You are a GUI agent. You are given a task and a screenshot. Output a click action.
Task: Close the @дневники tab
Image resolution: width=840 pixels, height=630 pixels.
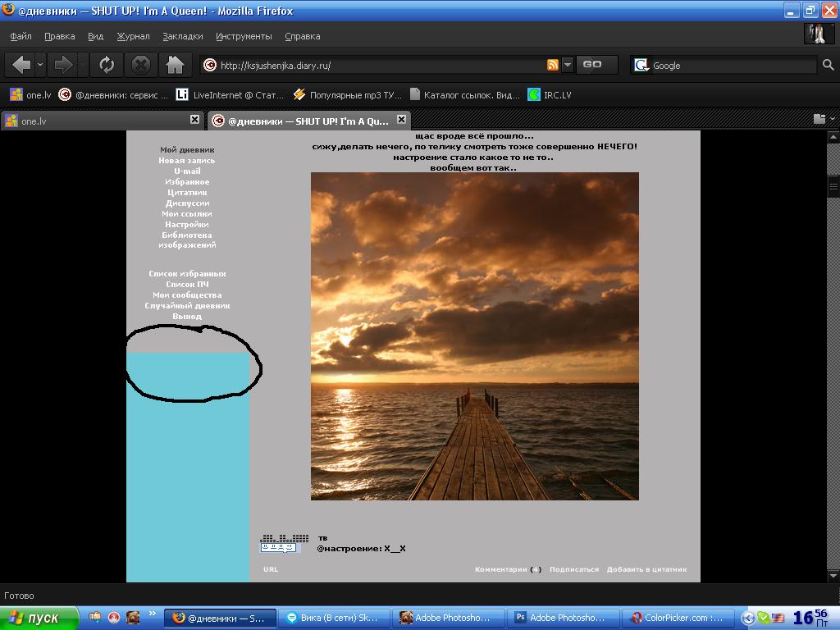(401, 120)
